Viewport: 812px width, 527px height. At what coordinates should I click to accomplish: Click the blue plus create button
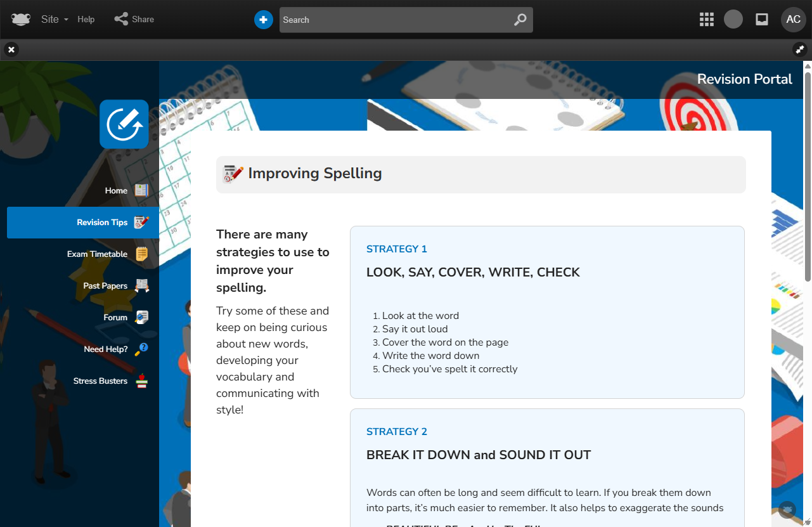coord(264,20)
